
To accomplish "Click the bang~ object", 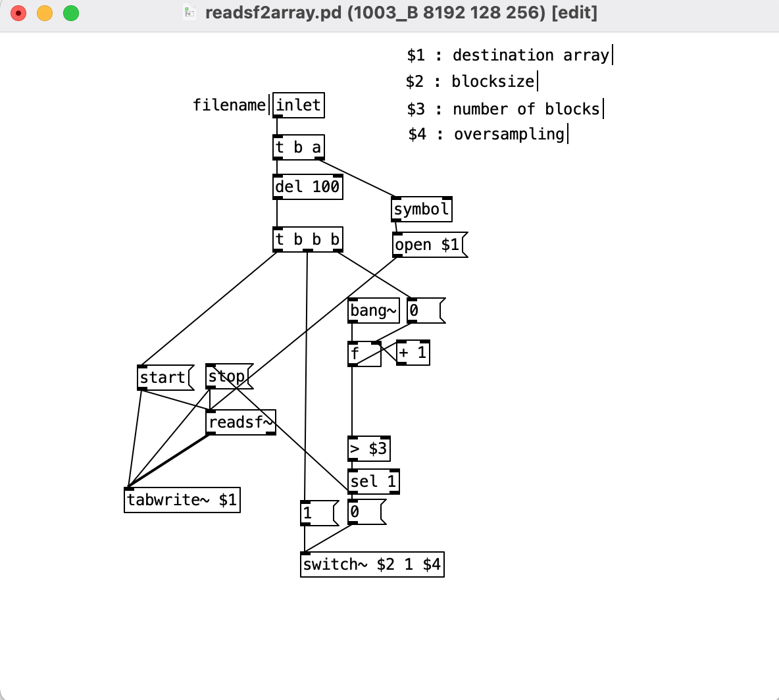I will pyautogui.click(x=373, y=311).
